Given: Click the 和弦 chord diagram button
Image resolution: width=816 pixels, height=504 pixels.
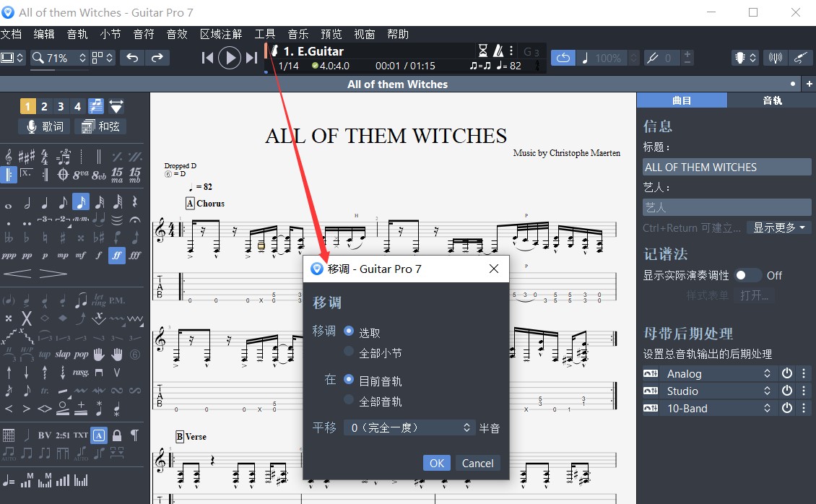Looking at the screenshot, I should [100, 126].
